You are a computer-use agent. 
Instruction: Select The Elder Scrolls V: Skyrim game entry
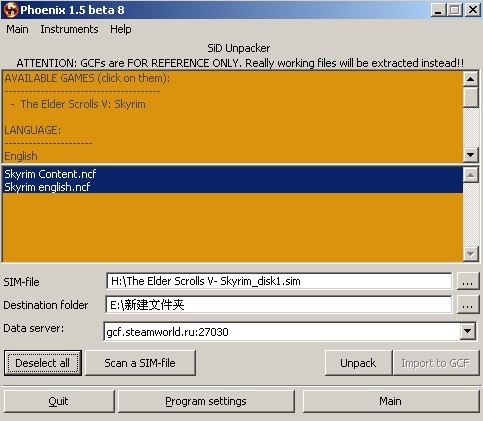[83, 104]
